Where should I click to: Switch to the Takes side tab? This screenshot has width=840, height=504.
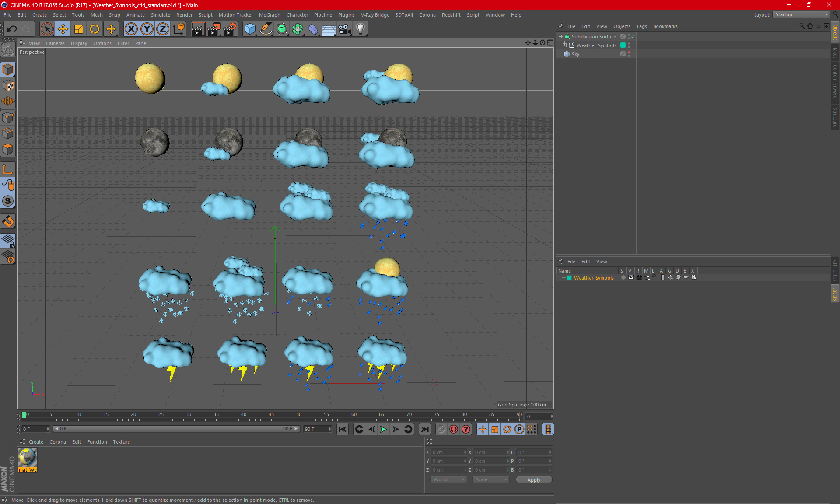(835, 52)
